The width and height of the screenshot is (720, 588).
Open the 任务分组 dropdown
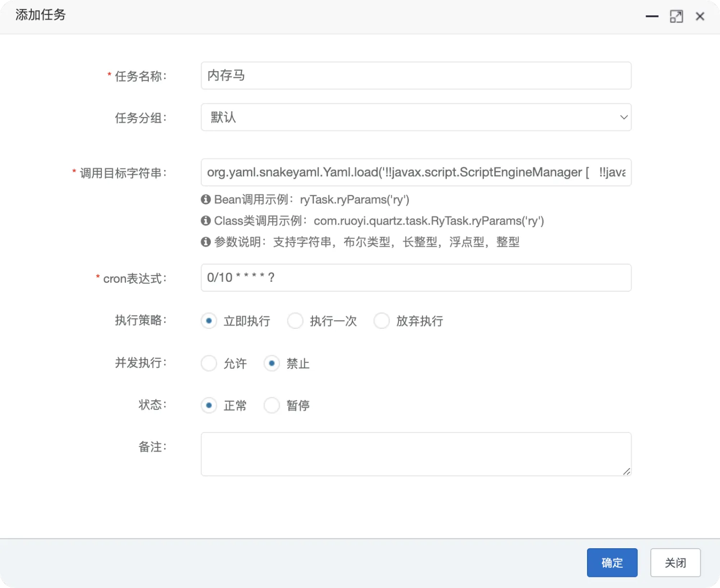coord(416,117)
